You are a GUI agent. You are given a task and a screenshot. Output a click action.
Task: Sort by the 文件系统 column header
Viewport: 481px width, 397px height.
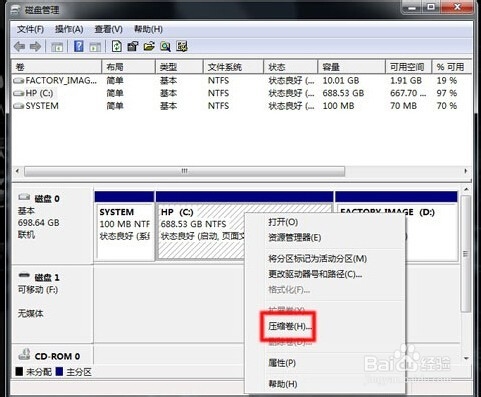pyautogui.click(x=233, y=67)
